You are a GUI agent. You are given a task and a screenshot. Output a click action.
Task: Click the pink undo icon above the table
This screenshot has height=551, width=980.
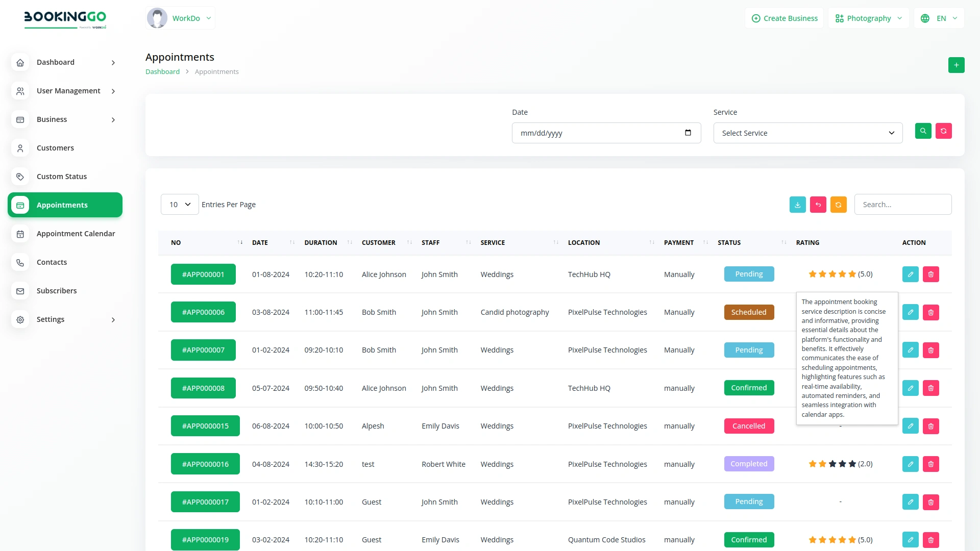click(x=818, y=204)
